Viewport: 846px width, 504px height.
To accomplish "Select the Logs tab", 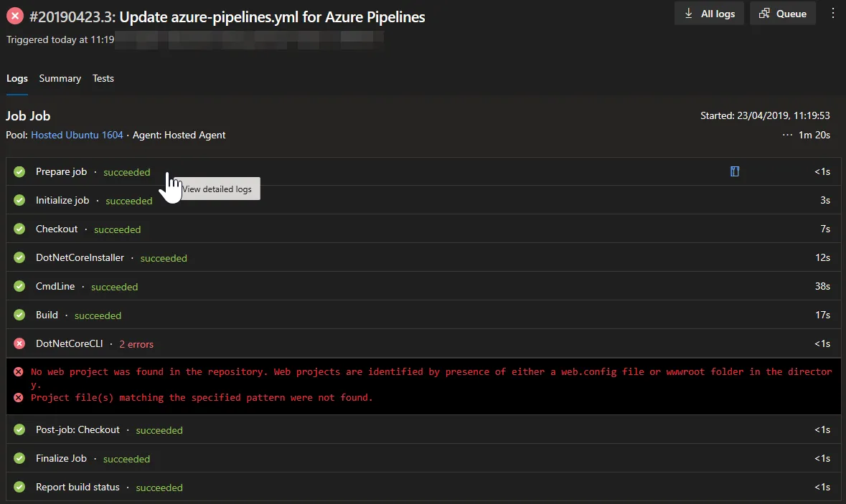I will pos(17,78).
